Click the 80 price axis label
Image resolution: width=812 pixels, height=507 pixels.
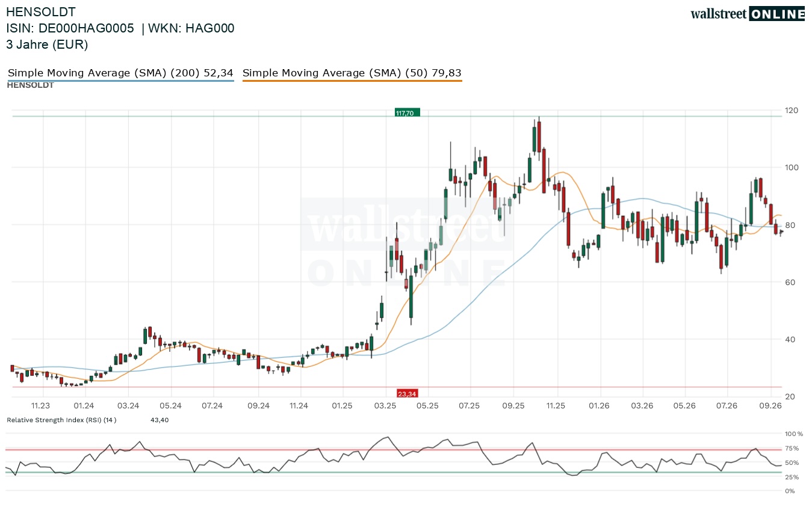[790, 225]
